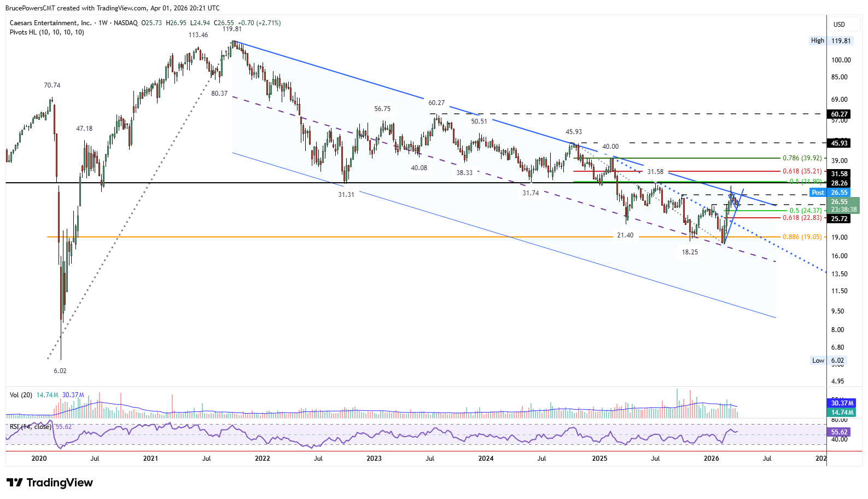Click the 45.93 price axis label
The width and height of the screenshot is (868, 499).
[839, 143]
